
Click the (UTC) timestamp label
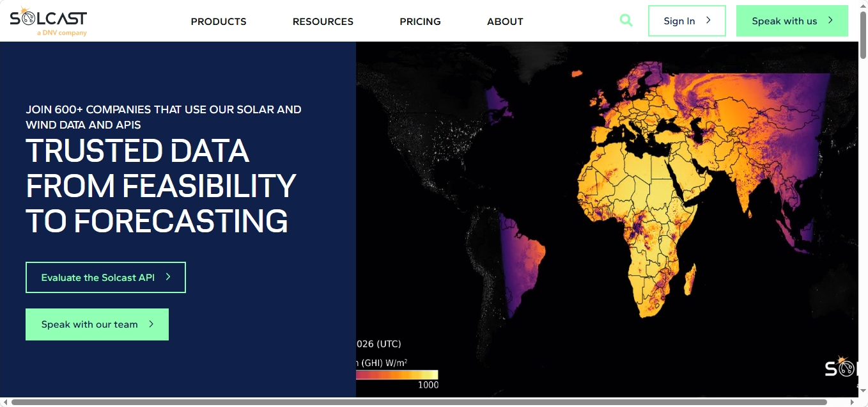coord(389,344)
